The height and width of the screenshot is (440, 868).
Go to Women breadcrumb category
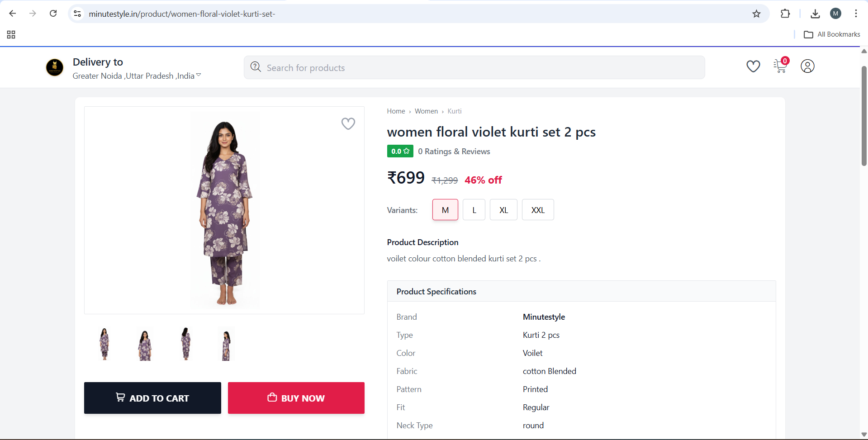[426, 111]
